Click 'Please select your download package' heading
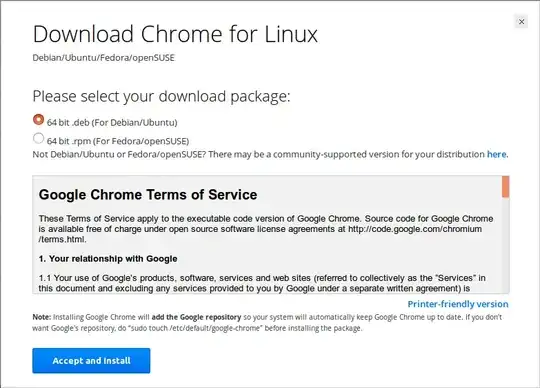540x388 pixels. pos(162,96)
